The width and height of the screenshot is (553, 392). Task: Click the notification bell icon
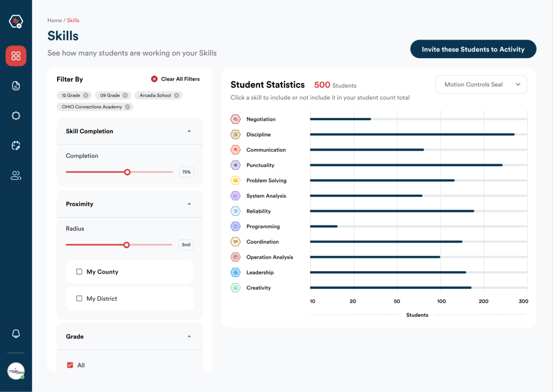[16, 333]
